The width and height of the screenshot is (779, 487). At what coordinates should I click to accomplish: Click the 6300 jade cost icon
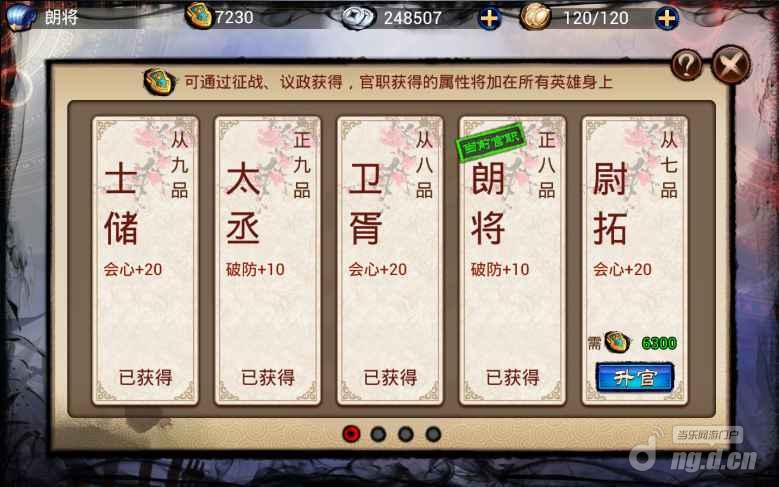[618, 342]
